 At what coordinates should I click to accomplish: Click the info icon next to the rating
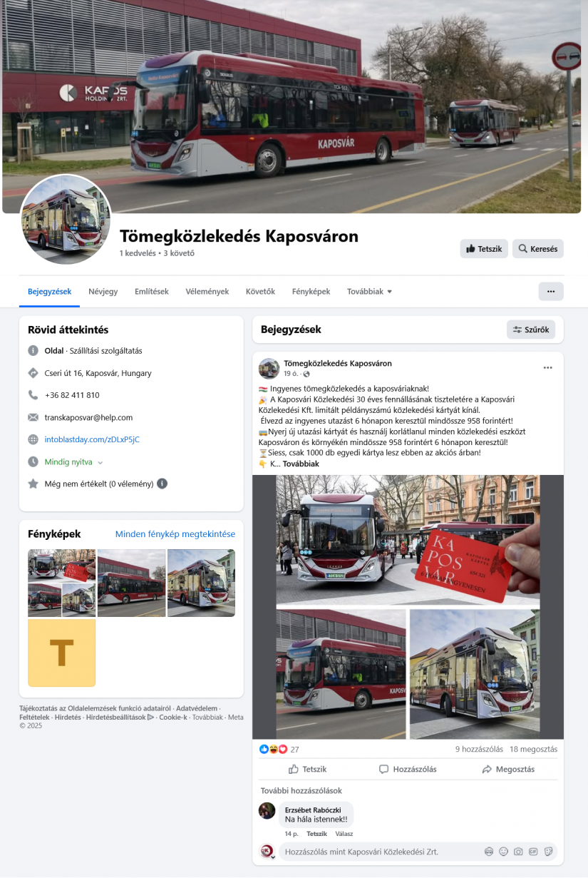[x=162, y=484]
